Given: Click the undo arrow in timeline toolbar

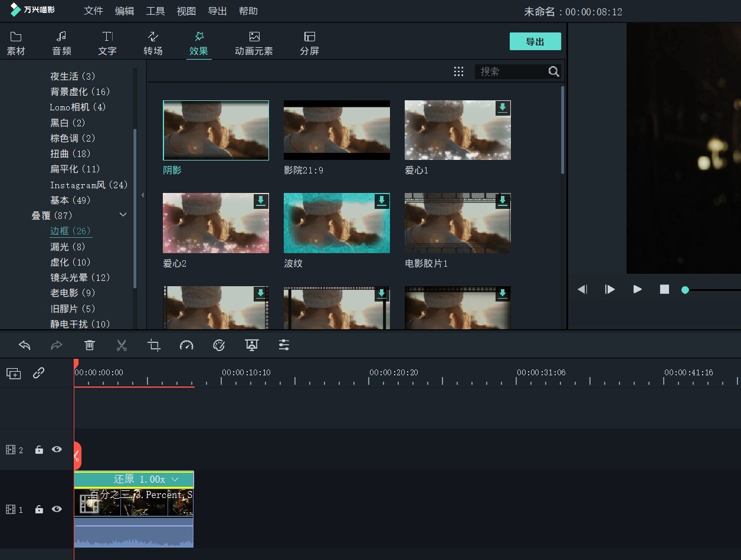Looking at the screenshot, I should (25, 345).
